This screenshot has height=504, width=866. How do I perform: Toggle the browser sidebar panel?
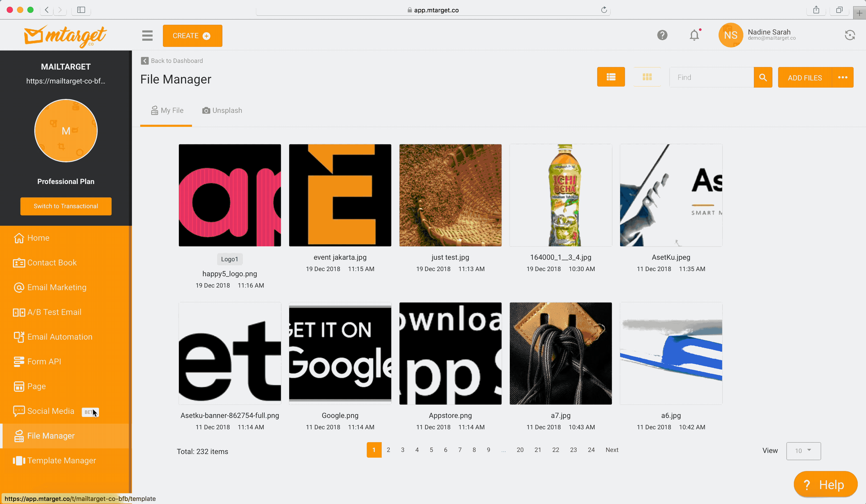point(81,10)
